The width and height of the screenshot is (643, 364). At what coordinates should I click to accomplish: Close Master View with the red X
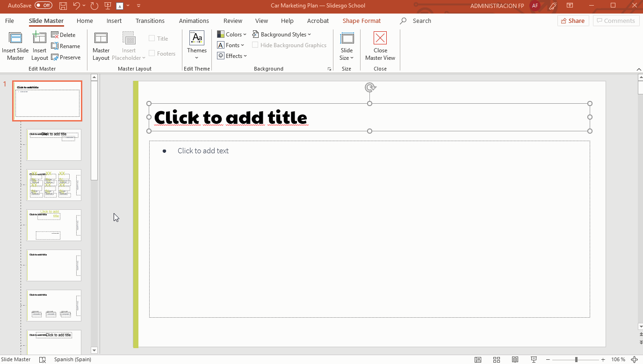pyautogui.click(x=380, y=39)
